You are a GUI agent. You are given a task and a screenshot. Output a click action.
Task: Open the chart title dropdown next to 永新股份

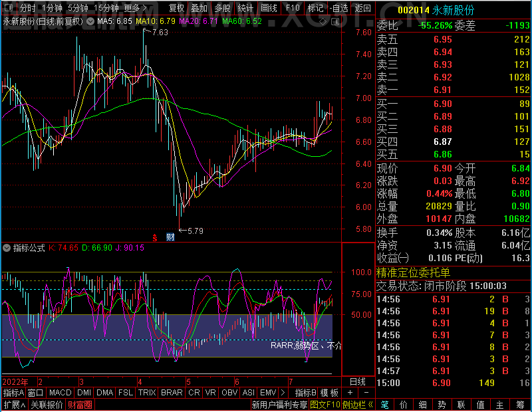[x=90, y=22]
